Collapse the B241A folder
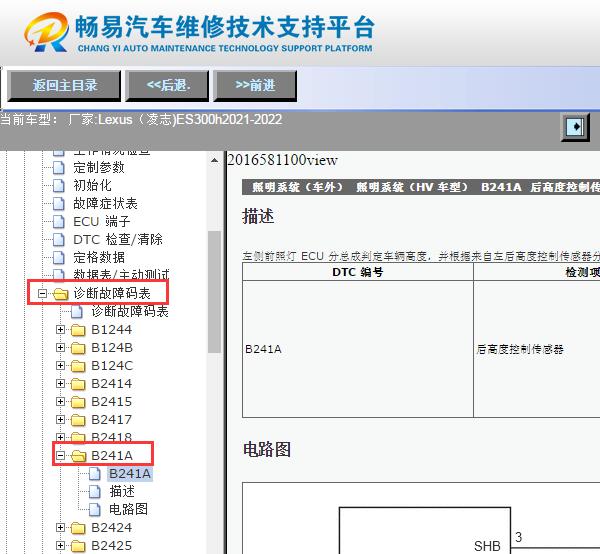 point(60,455)
